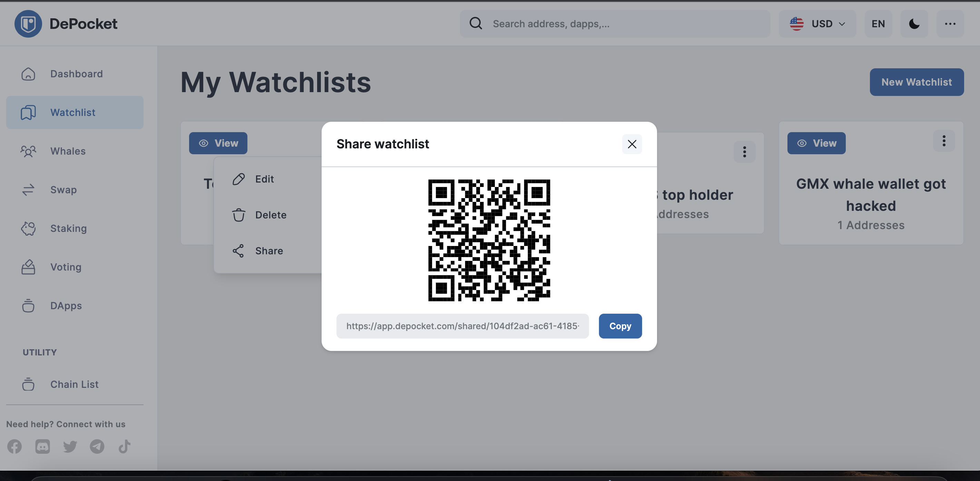Click the DePocket brand name
This screenshot has width=980, height=481.
pos(83,23)
